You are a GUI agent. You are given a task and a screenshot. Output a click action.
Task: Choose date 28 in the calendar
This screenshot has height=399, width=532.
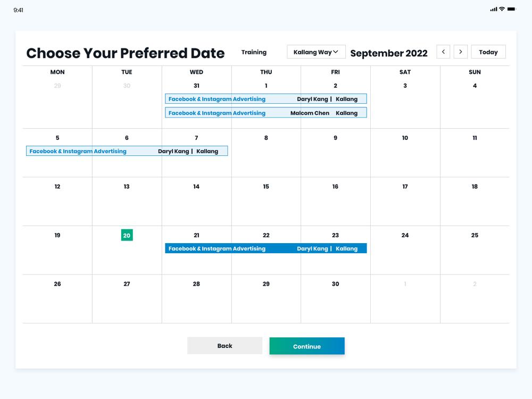coord(196,284)
